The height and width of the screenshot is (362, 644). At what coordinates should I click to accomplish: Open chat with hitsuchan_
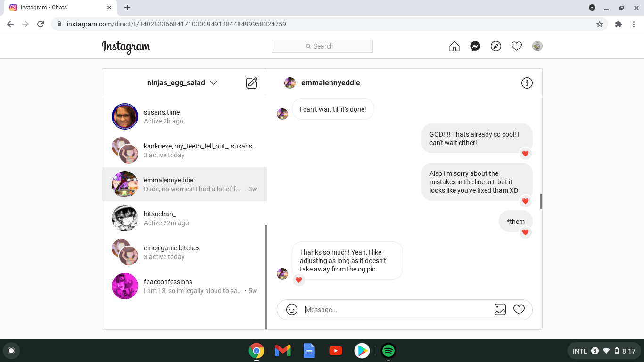pos(184,218)
